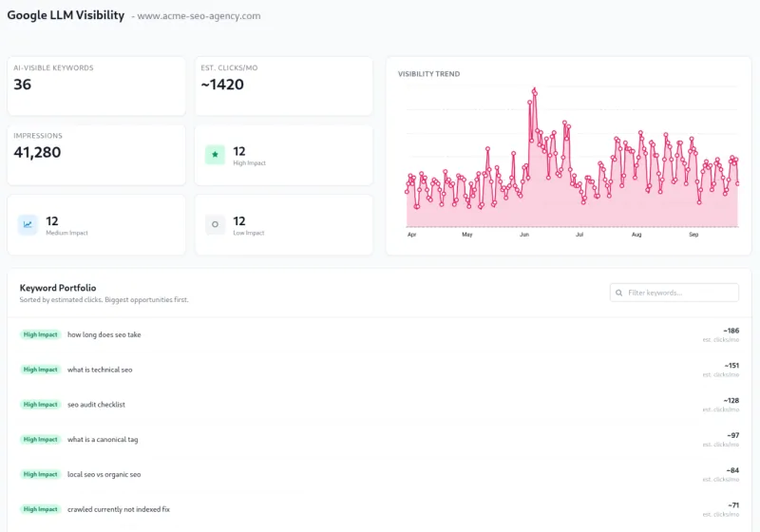Select keyword 'what is a canonical tag'

coord(103,440)
